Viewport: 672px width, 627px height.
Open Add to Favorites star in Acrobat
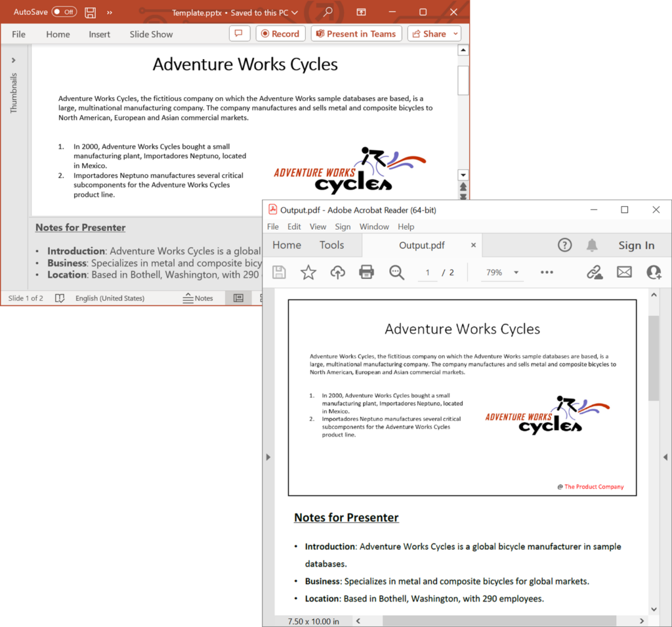pos(308,272)
